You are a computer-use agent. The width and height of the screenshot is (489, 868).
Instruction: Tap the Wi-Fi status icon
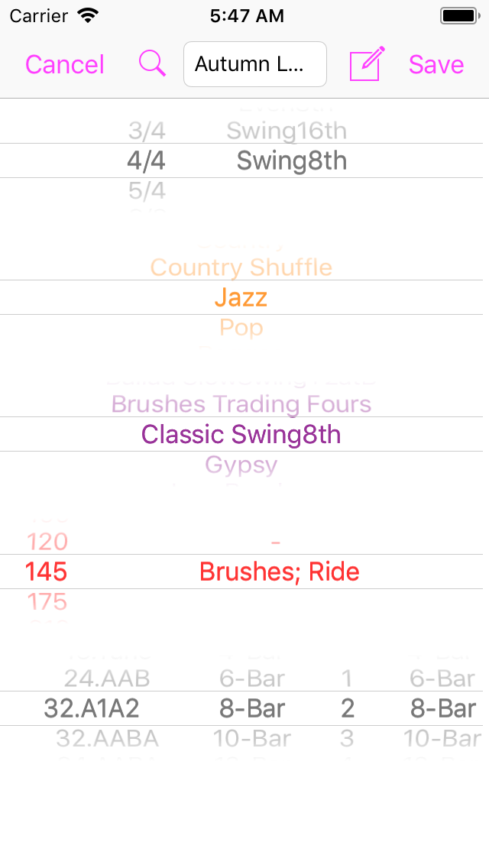88,15
